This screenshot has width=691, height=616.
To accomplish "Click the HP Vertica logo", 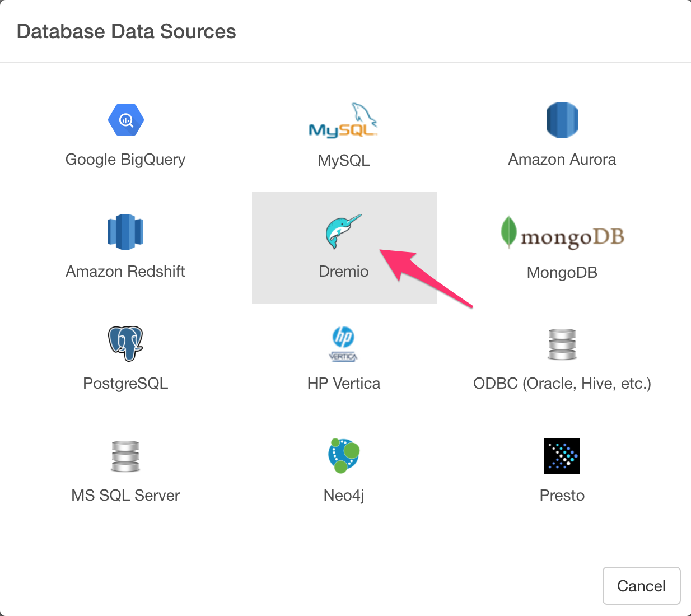I will click(343, 343).
